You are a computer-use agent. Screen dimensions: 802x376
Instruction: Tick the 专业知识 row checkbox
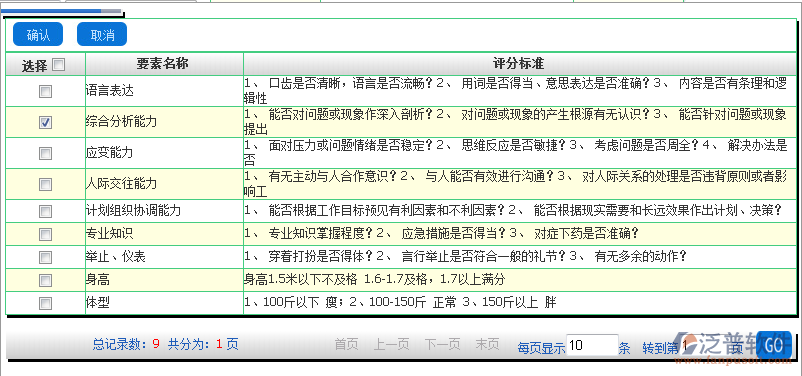click(x=46, y=234)
